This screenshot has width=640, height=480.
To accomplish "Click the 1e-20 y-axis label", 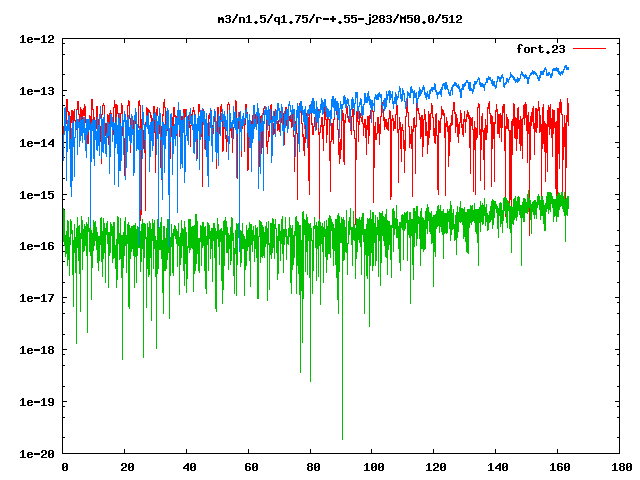I will pyautogui.click(x=37, y=453).
